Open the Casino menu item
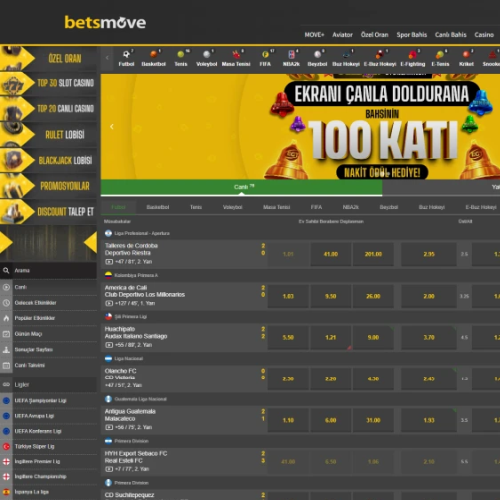The height and width of the screenshot is (500, 500). pyautogui.click(x=484, y=35)
